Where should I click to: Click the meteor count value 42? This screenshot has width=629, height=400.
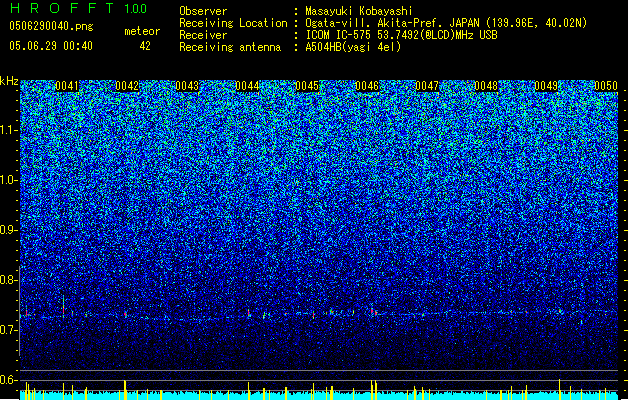[145, 46]
